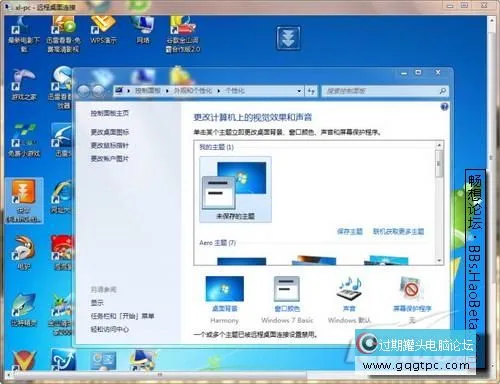
Task: Open 窗口颜色 Windows 7 Basic window color settings
Action: 287,299
